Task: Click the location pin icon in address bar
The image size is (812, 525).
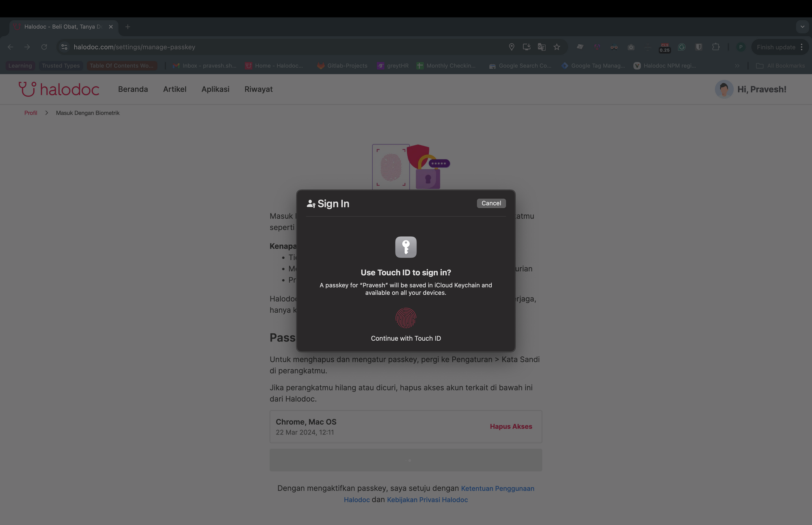Action: coord(512,47)
